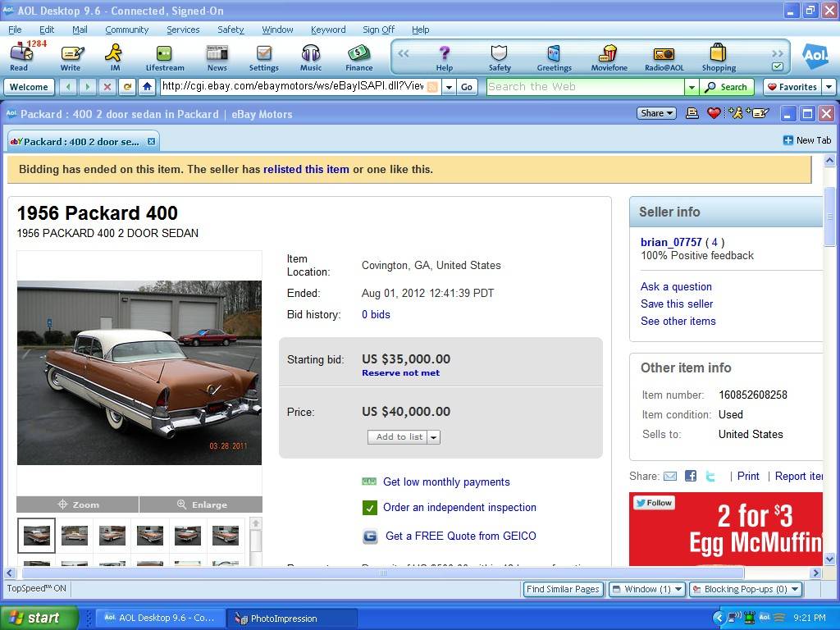Click the relisted this item link
The width and height of the screenshot is (840, 630).
[306, 169]
